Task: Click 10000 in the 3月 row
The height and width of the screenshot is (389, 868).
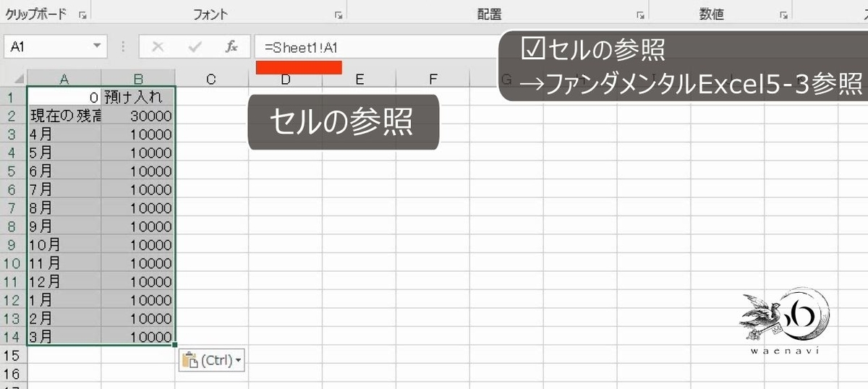Action: click(x=138, y=336)
